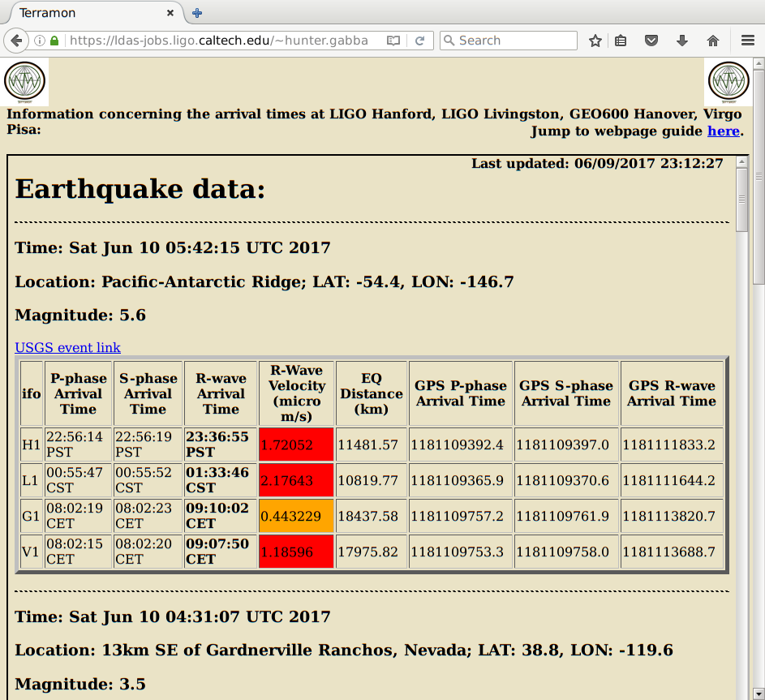Close the Terramon tab
Image resolution: width=765 pixels, height=700 pixels.
click(170, 13)
